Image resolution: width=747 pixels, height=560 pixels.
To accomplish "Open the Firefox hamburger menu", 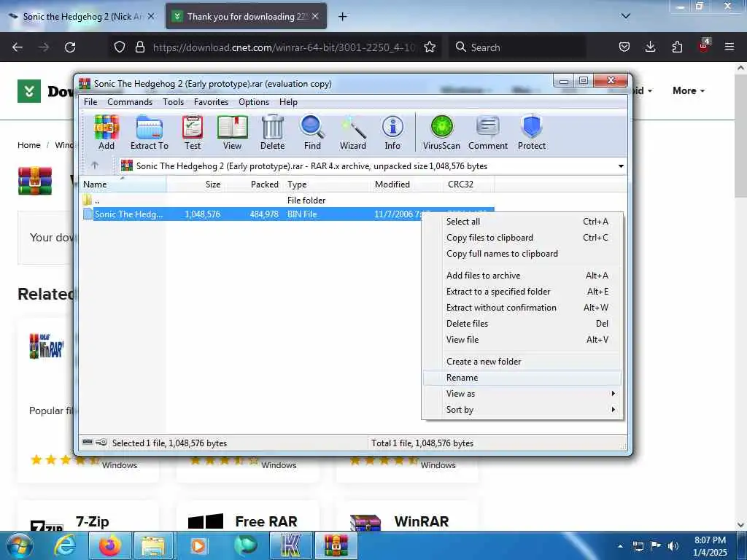I will coord(729,47).
